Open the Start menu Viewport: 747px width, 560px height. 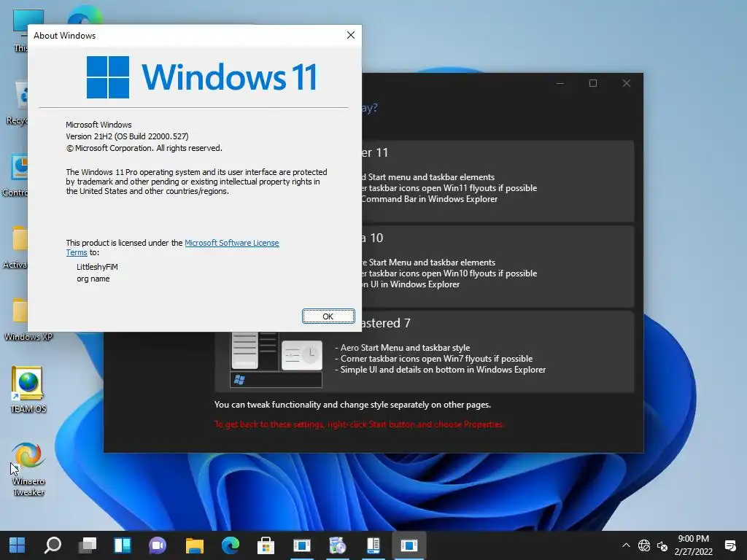tap(18, 545)
